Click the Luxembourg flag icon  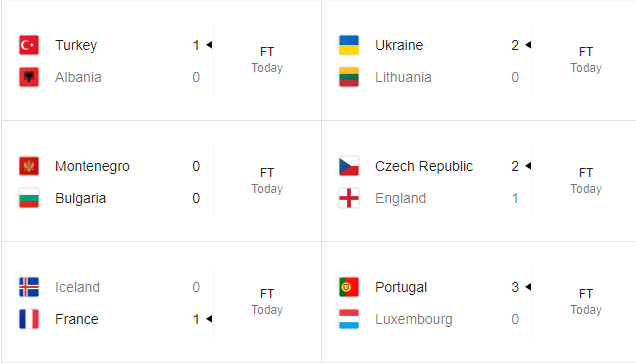(349, 319)
